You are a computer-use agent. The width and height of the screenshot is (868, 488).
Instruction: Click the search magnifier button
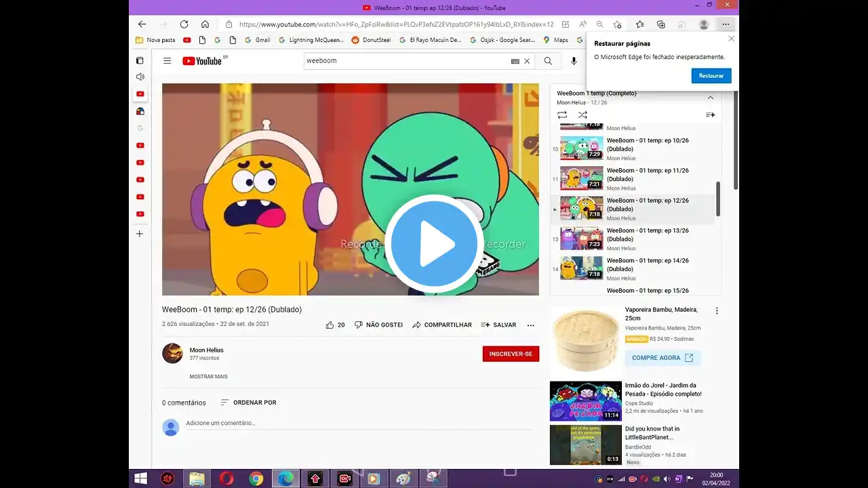click(x=548, y=61)
